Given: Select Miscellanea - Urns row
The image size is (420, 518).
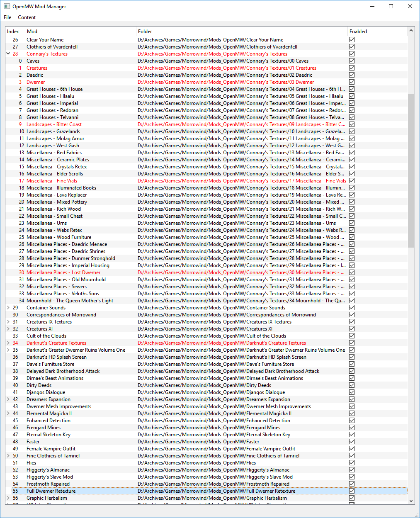Looking at the screenshot, I should 206,223.
